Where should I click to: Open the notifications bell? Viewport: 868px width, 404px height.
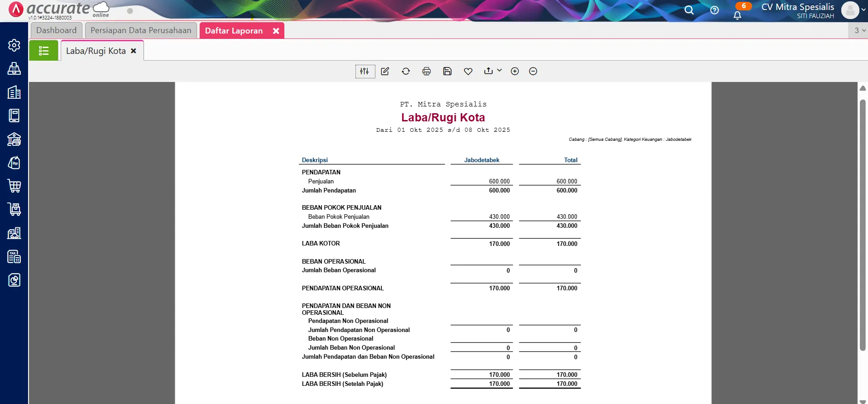point(737,15)
